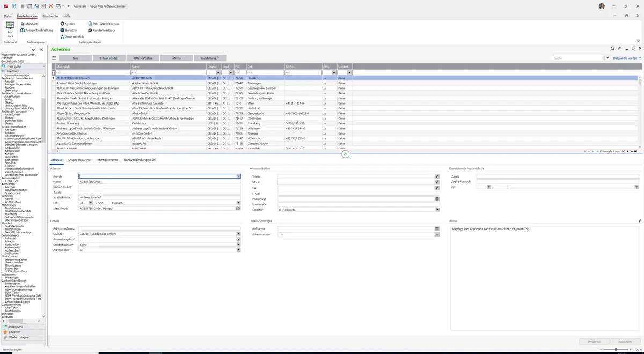
Task: Open the Hilfe menu
Action: coord(67,16)
